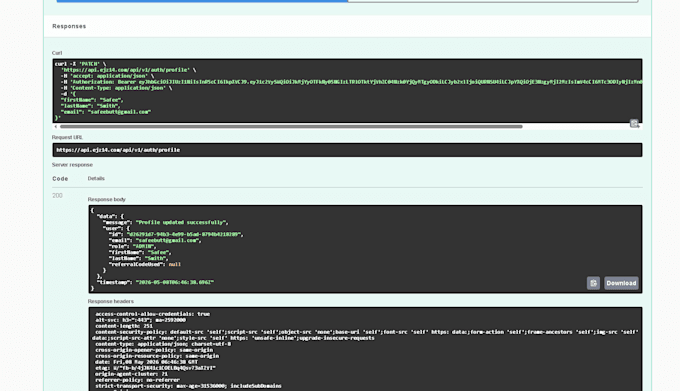Click the date response header line

[x=147, y=362]
